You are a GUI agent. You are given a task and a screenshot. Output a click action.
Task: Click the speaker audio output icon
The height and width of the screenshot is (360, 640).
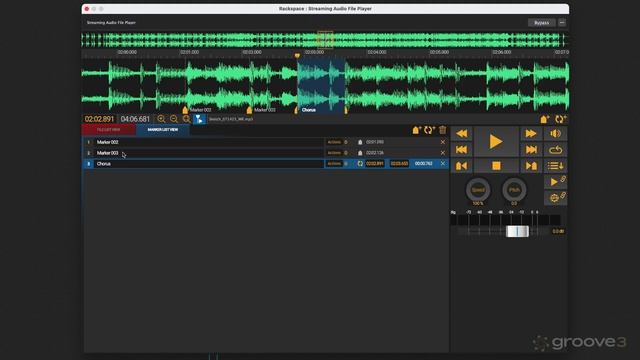555,133
